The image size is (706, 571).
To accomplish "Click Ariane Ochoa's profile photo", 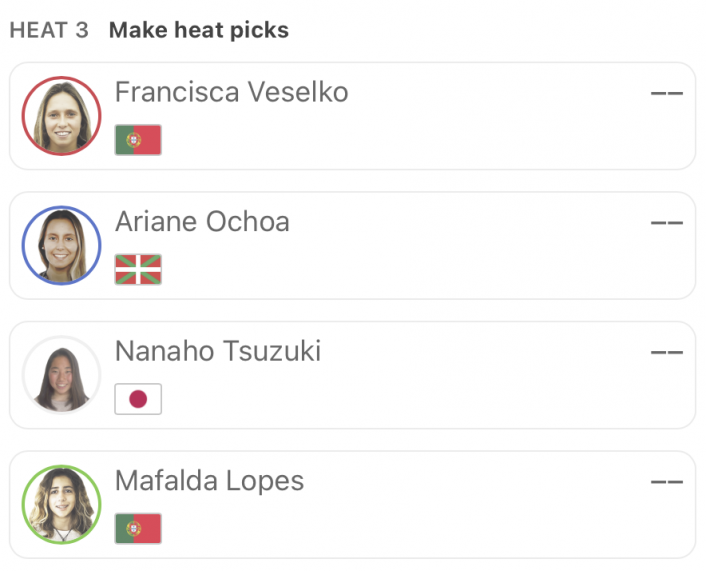I will click(x=62, y=245).
